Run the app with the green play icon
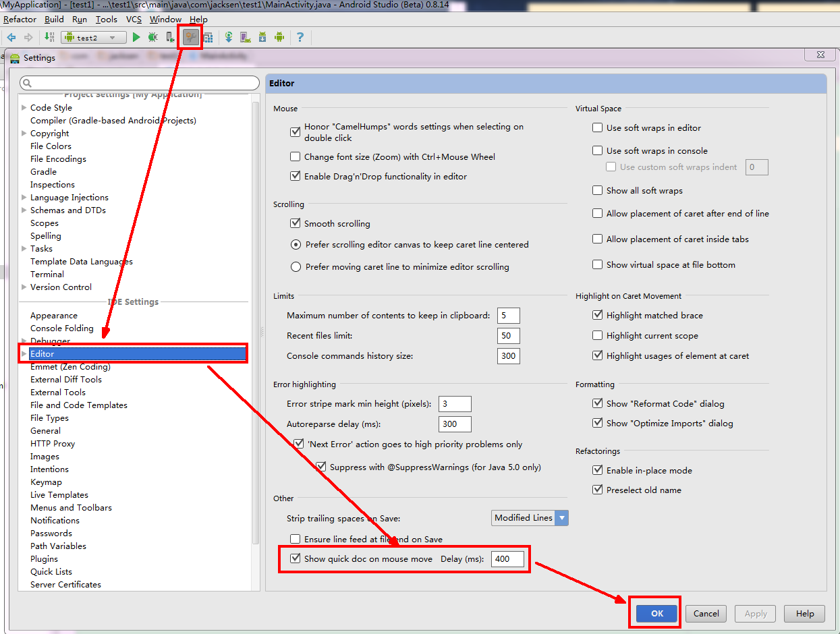This screenshot has height=634, width=840. (136, 38)
